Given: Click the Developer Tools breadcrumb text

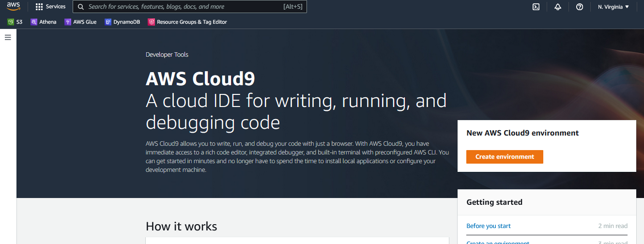Looking at the screenshot, I should click(167, 55).
